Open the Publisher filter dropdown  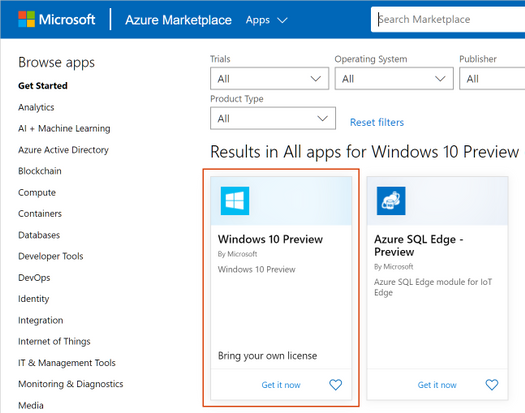pyautogui.click(x=492, y=79)
